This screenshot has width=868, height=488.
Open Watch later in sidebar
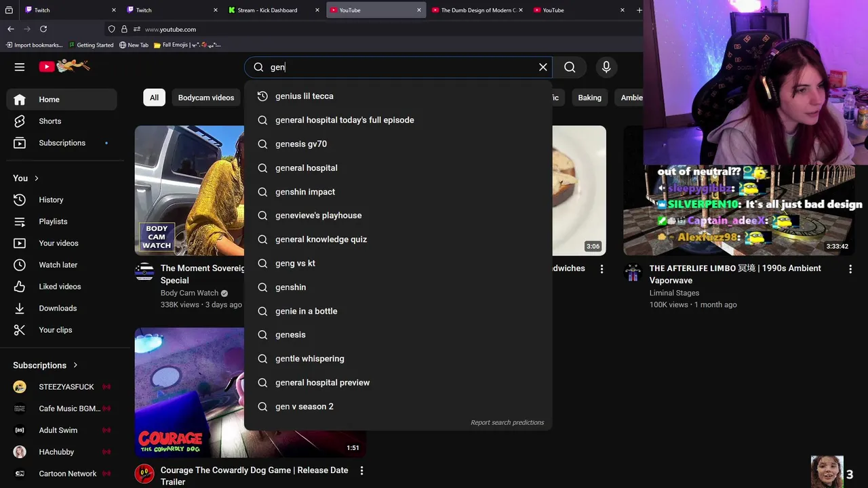point(62,265)
